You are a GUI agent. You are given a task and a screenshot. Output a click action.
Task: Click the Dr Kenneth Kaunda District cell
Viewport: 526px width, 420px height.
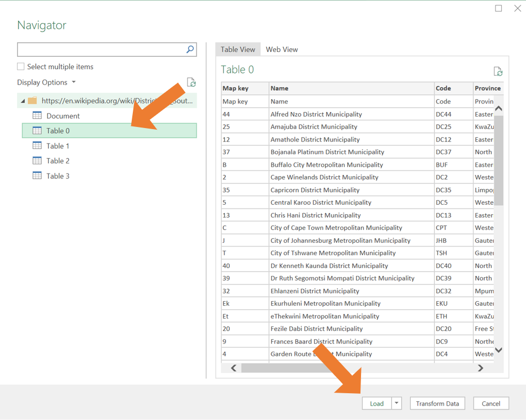(351, 266)
